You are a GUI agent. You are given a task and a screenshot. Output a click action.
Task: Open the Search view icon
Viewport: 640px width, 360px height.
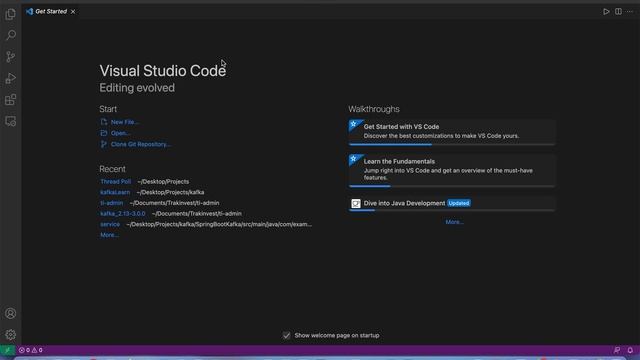(11, 36)
